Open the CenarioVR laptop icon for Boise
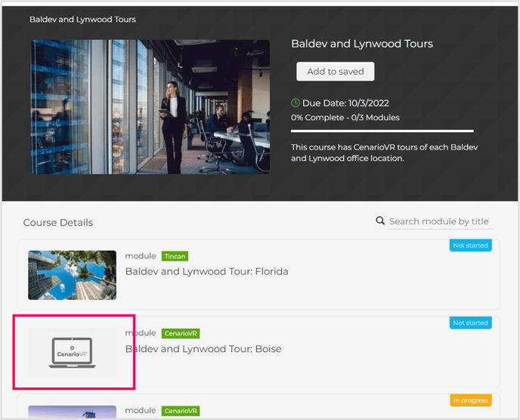The height and width of the screenshot is (420, 520). (72, 353)
